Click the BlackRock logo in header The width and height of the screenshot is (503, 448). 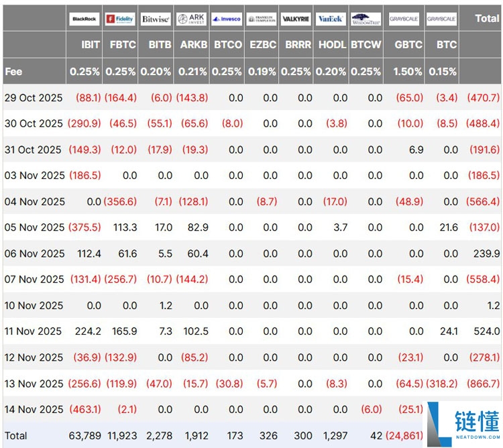[84, 19]
